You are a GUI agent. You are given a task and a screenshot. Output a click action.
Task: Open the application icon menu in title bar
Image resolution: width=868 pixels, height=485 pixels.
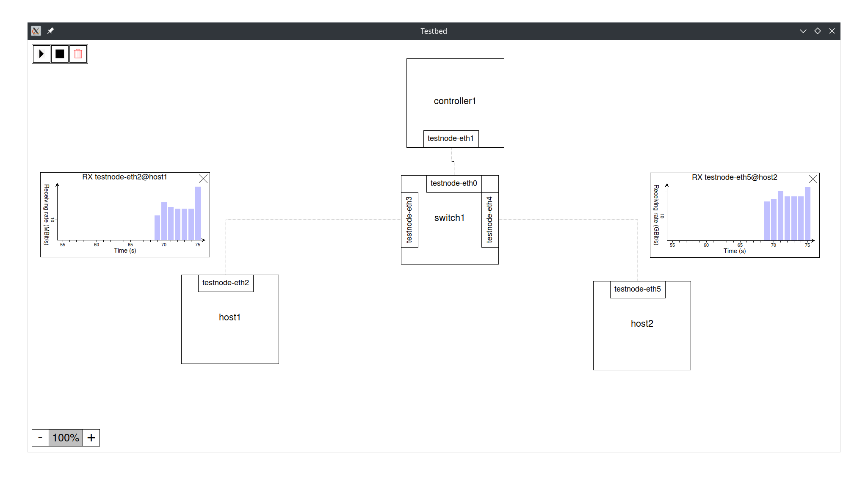[36, 31]
